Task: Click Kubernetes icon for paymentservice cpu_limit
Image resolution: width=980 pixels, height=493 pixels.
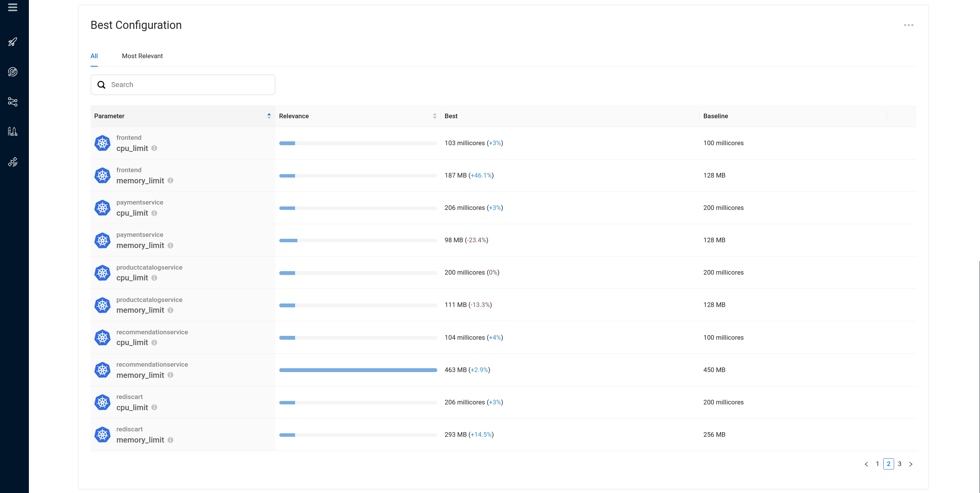Action: pos(102,208)
